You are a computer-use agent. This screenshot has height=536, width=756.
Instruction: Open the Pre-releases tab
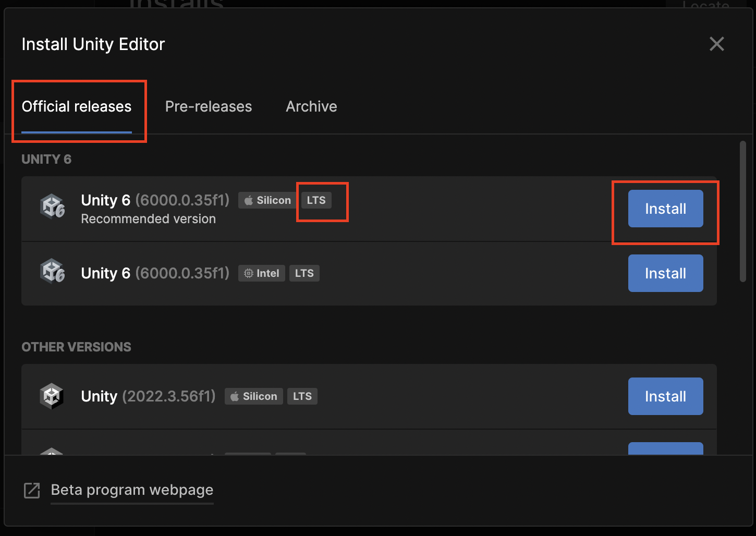(x=209, y=106)
